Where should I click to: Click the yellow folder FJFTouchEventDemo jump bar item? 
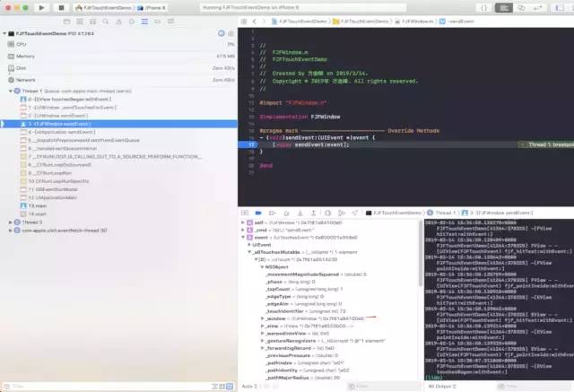pos(361,22)
